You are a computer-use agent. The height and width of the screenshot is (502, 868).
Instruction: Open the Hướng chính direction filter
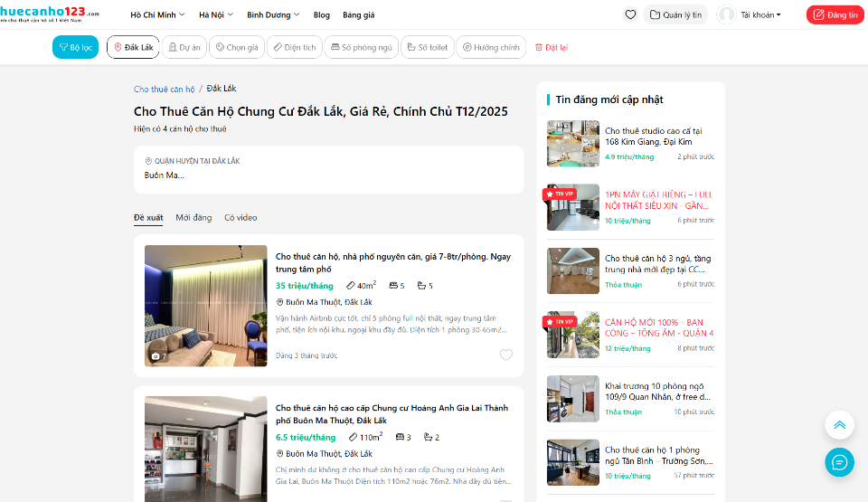[491, 47]
